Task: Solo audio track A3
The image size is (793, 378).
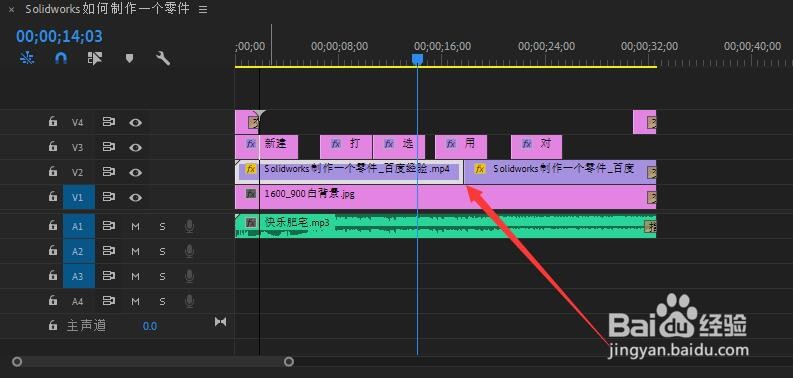Action: coord(162,277)
